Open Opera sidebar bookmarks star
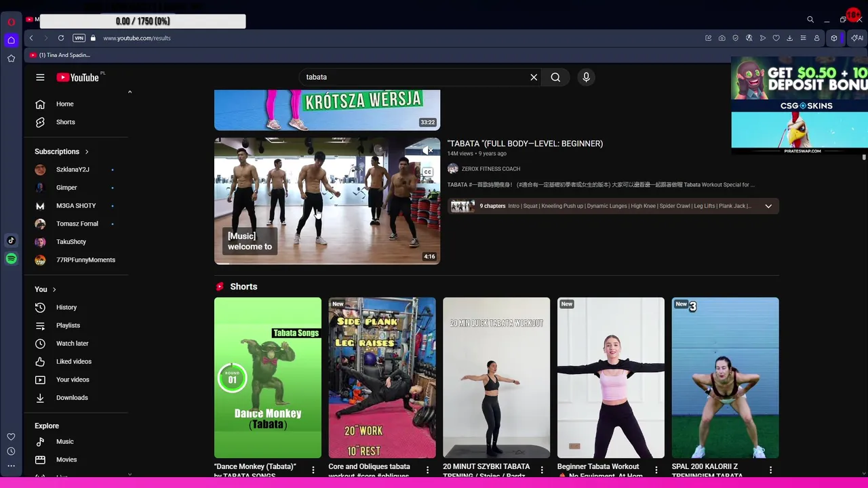 pyautogui.click(x=11, y=58)
